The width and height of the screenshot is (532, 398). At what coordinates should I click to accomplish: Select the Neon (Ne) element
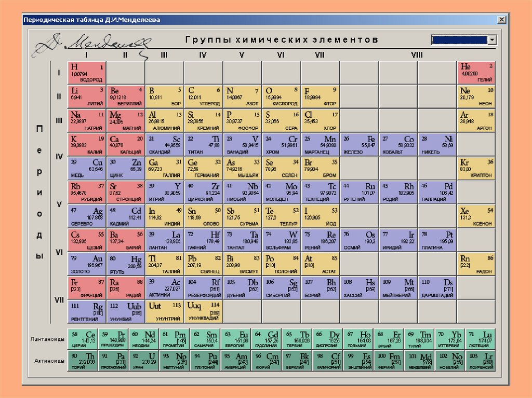click(x=476, y=97)
